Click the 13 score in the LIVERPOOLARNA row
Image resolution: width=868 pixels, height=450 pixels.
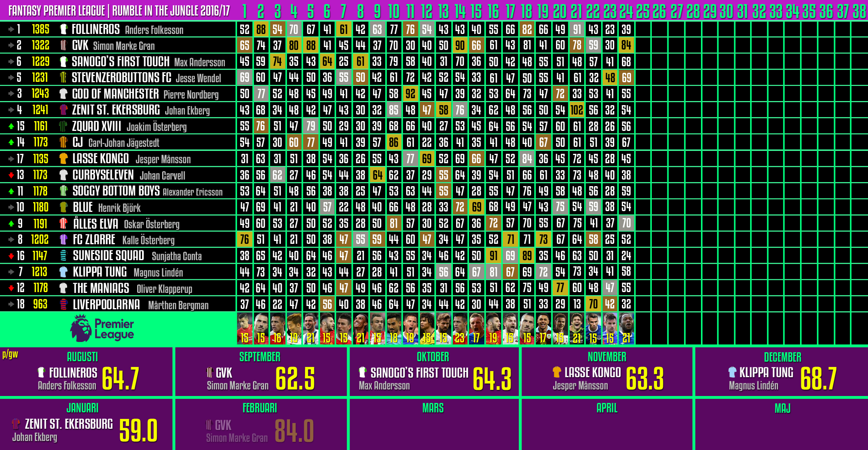[x=577, y=304]
